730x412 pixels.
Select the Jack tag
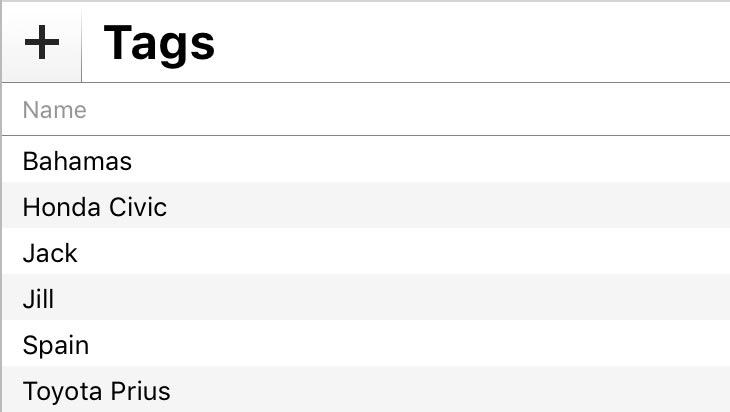click(x=50, y=253)
